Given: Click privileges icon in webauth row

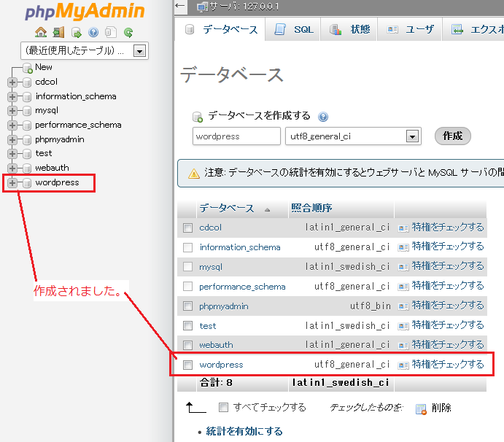Looking at the screenshot, I should (403, 346).
